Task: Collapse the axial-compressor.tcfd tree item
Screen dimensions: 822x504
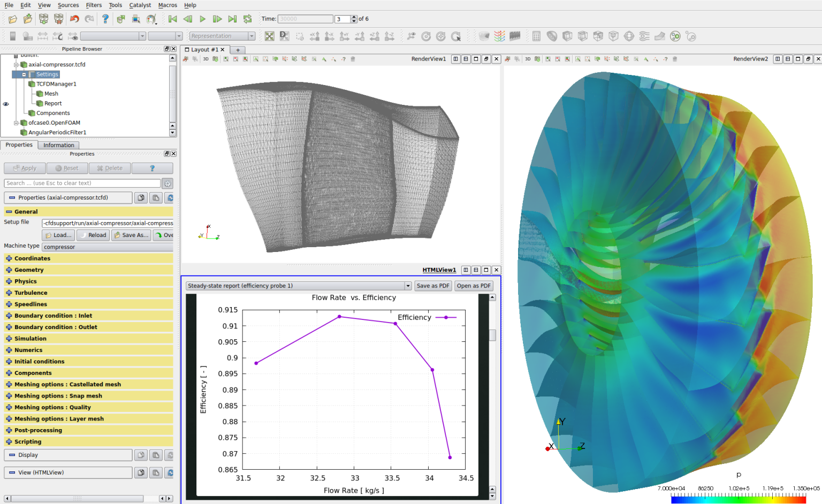Action: pyautogui.click(x=17, y=64)
